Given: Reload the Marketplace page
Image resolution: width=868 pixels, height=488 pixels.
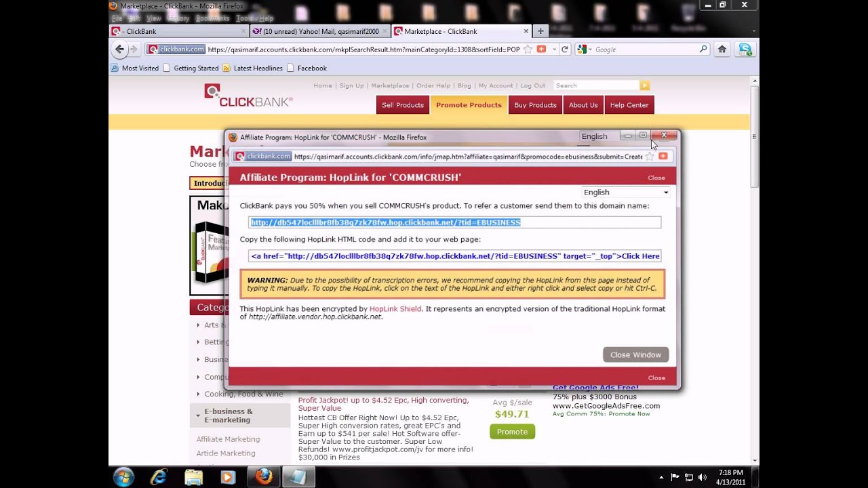Looking at the screenshot, I should 564,49.
